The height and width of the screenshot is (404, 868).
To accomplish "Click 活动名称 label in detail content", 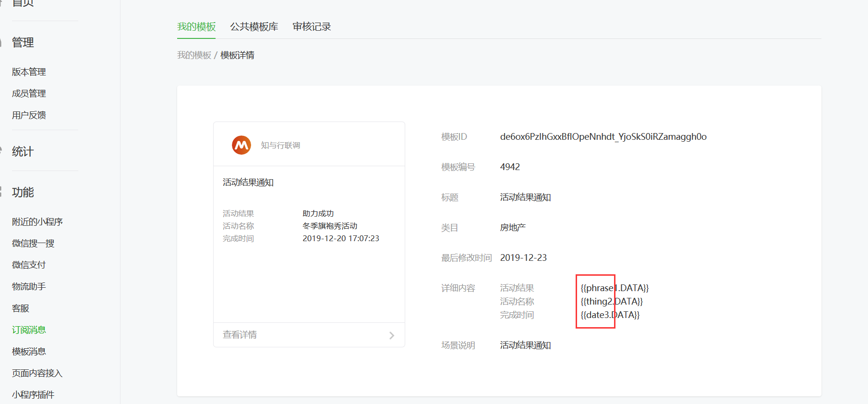I will point(517,301).
